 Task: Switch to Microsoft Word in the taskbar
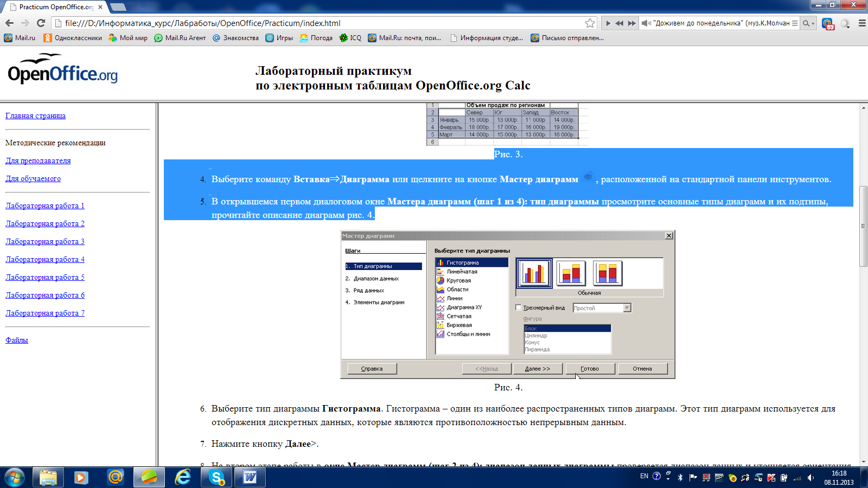click(x=250, y=477)
